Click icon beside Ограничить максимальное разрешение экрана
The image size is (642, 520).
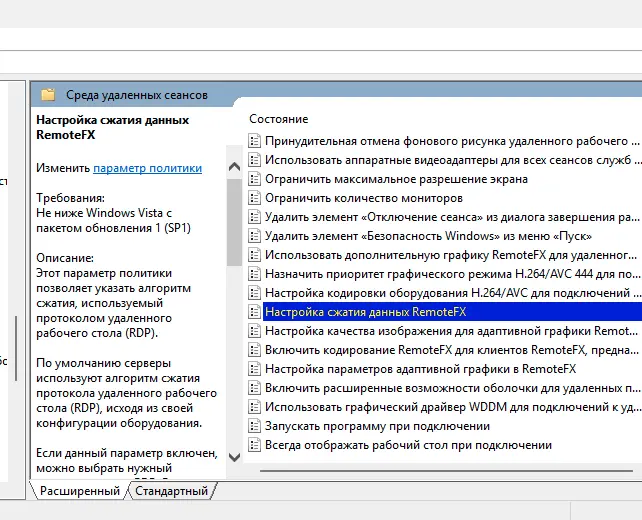coord(254,179)
